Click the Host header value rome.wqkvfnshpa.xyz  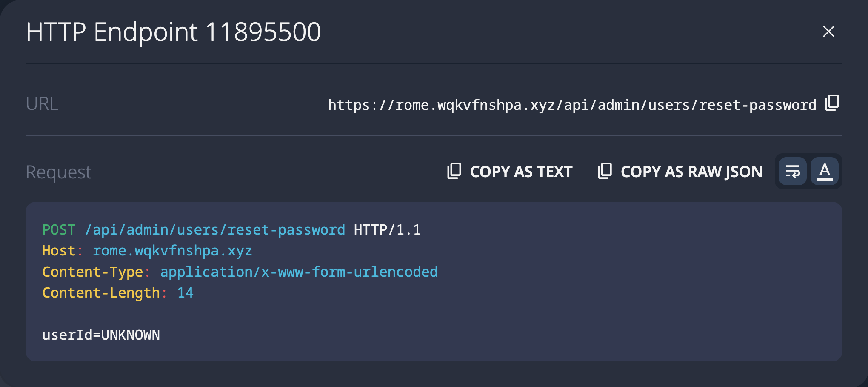172,250
